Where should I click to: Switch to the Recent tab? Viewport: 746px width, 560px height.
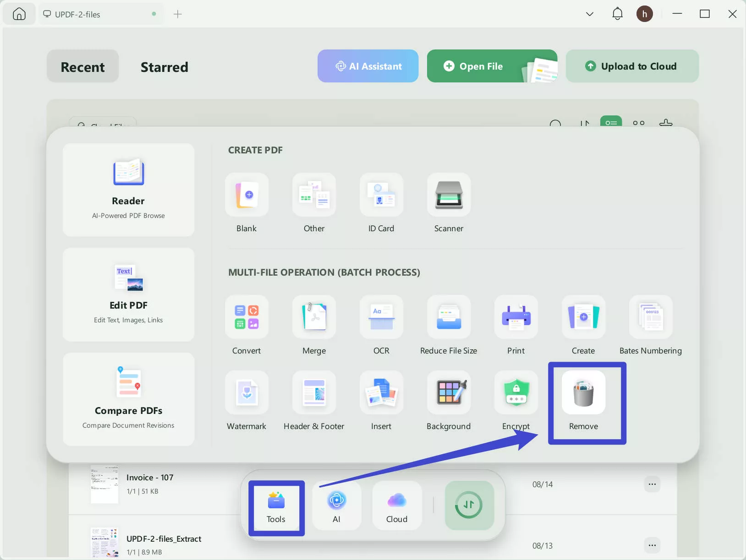[x=82, y=66]
